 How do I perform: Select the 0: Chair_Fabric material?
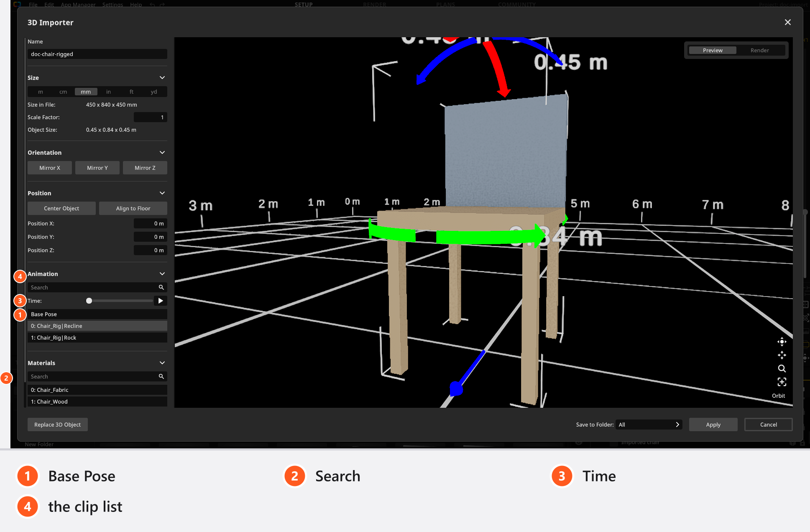point(97,390)
